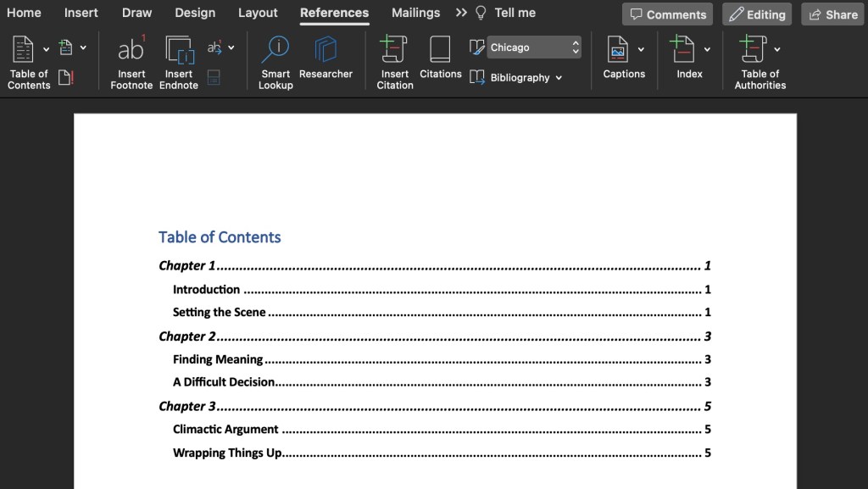
Task: Open the Table of Contents dropdown arrow
Action: coord(46,49)
